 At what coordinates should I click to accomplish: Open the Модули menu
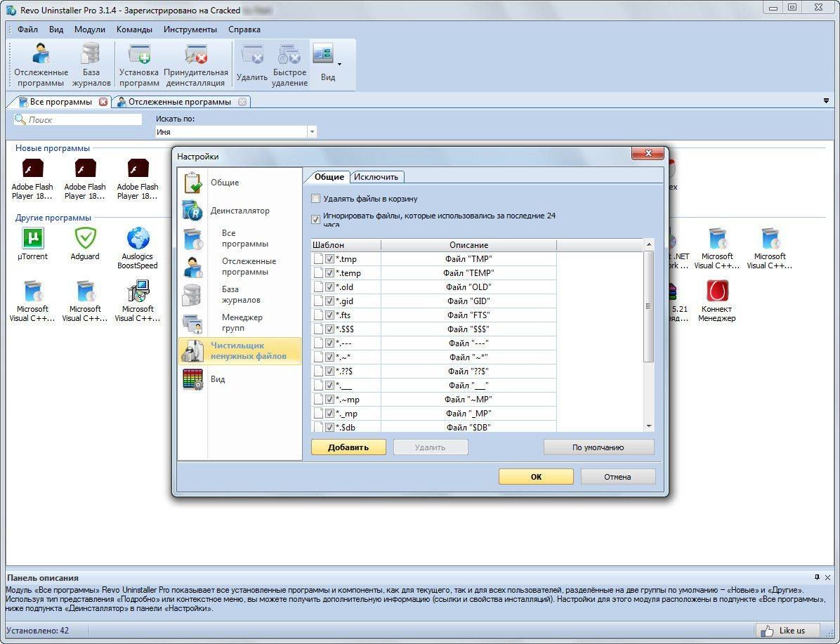[89, 29]
